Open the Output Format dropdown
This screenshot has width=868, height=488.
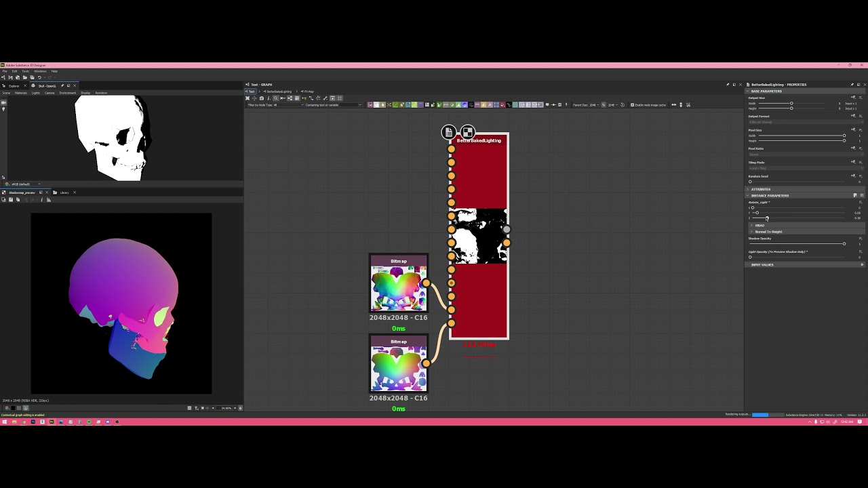(806, 122)
